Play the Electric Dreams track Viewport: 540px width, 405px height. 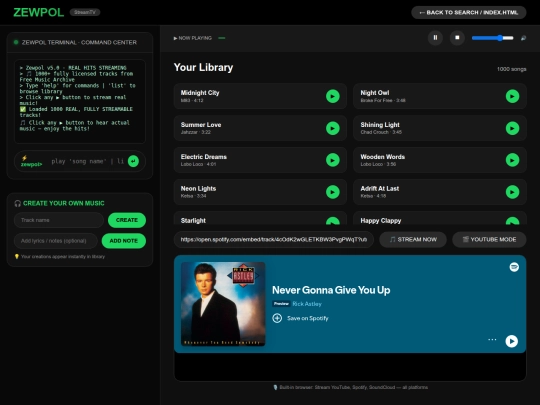(x=333, y=160)
